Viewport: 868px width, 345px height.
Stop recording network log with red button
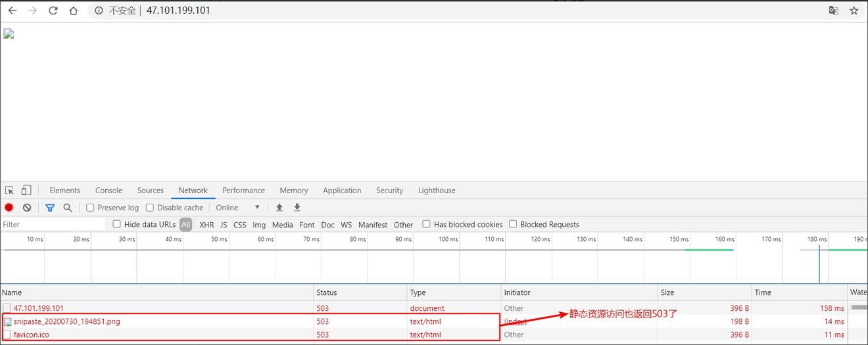point(9,208)
